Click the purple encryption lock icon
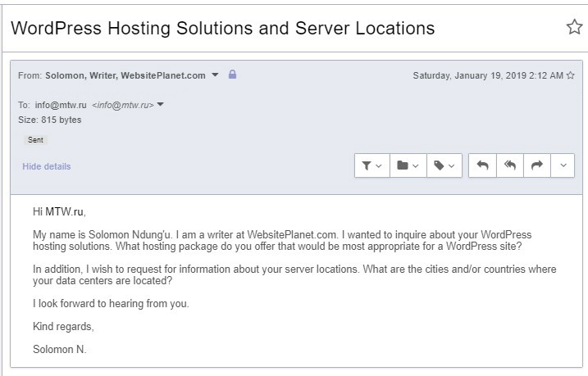 click(233, 75)
